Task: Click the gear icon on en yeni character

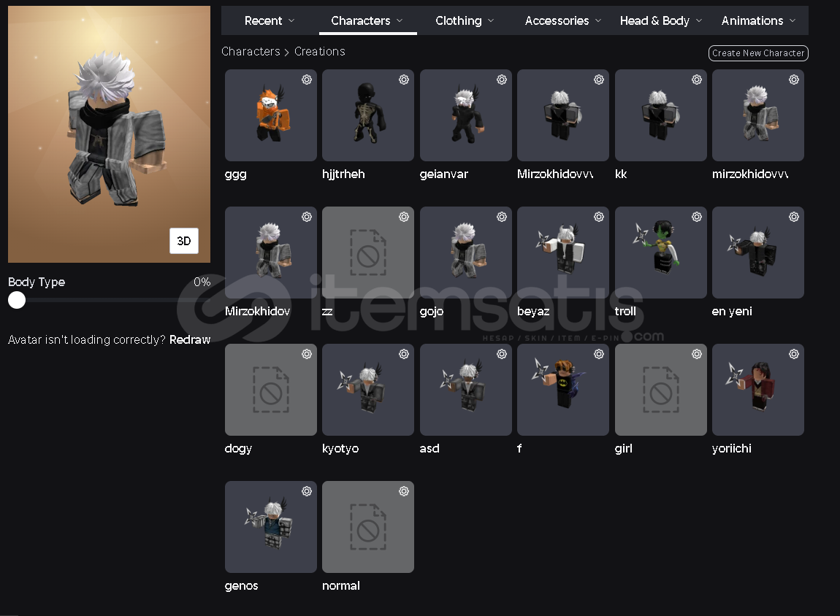Action: 794,217
